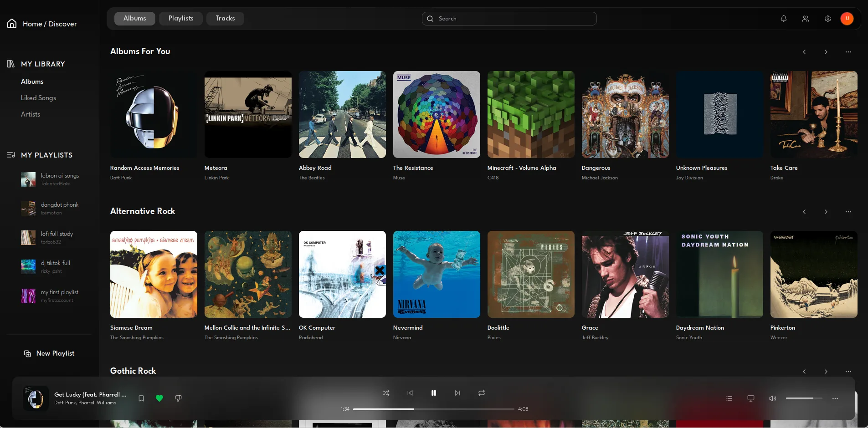Click the My Playlists list icon
Screen dimensions: 868x428
tap(11, 155)
